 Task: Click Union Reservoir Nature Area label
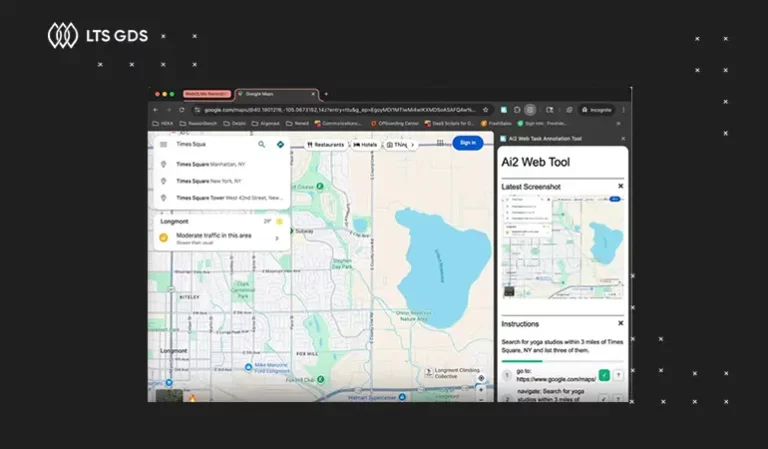click(x=413, y=315)
